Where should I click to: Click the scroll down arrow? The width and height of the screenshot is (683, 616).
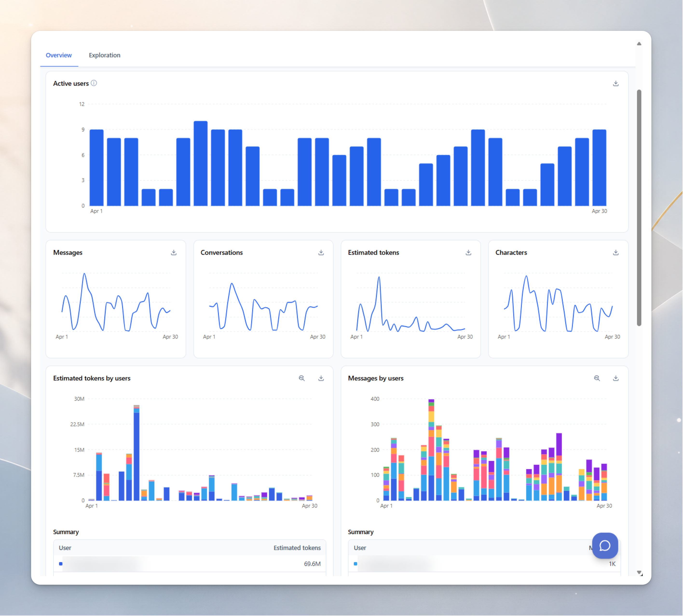pyautogui.click(x=639, y=573)
